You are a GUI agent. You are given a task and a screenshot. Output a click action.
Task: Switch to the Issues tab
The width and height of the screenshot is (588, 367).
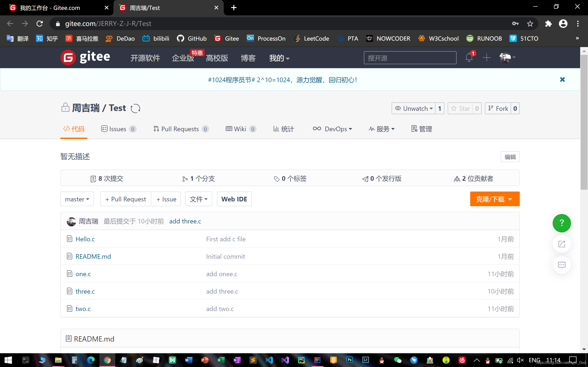[118, 129]
